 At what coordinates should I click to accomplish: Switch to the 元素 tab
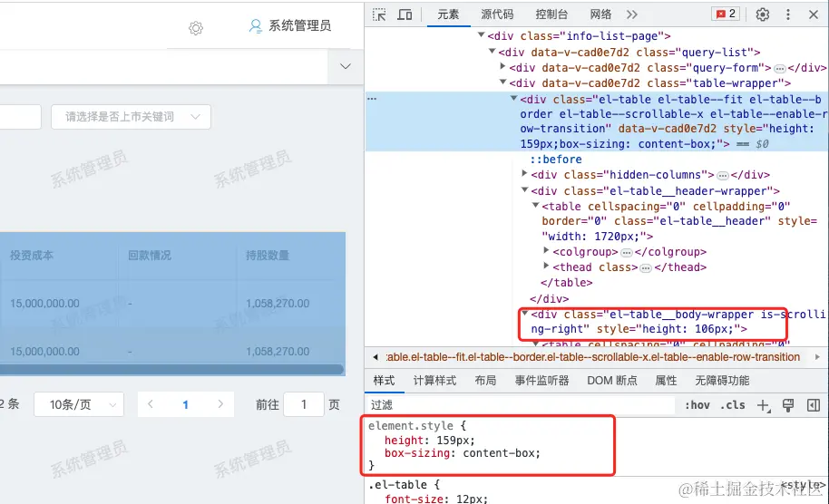tap(448, 15)
